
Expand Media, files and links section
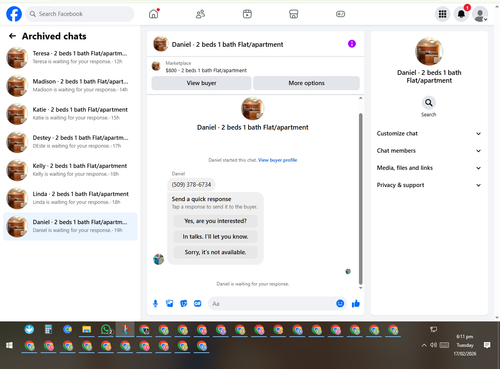click(429, 168)
